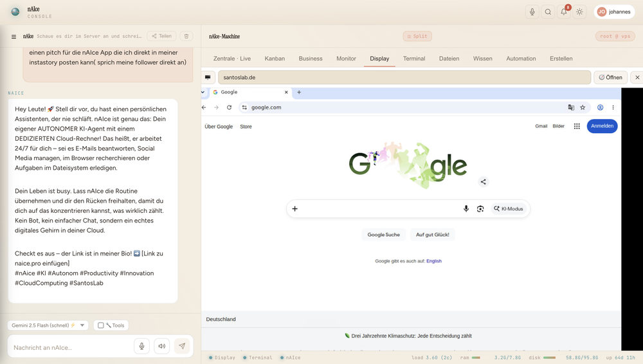Switch to the Monitor tab

point(346,59)
